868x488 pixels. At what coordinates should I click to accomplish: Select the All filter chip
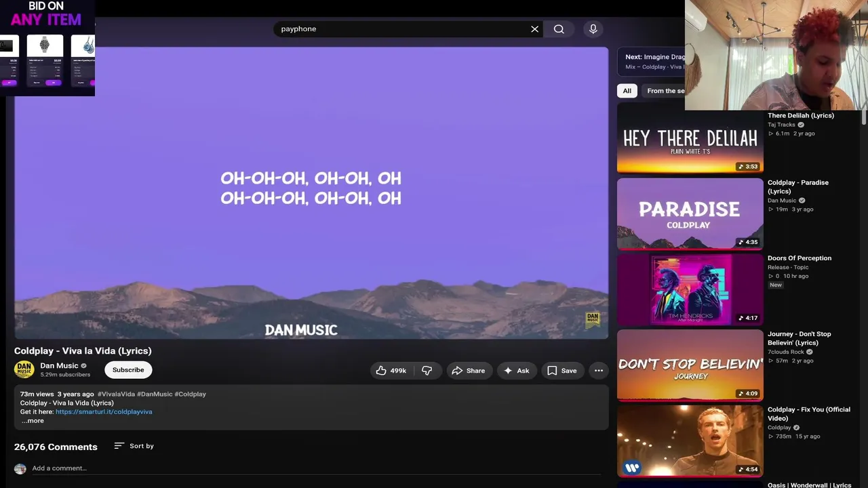pos(627,91)
